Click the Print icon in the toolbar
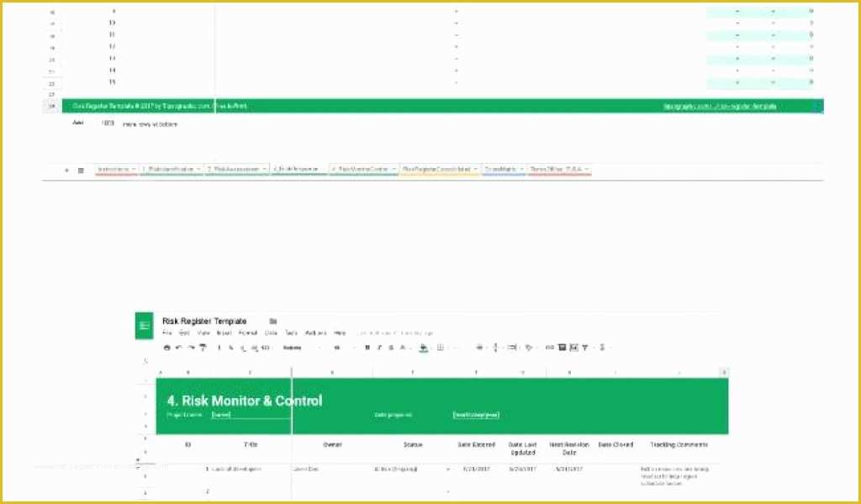Viewport: 861px width, 504px height. click(167, 348)
